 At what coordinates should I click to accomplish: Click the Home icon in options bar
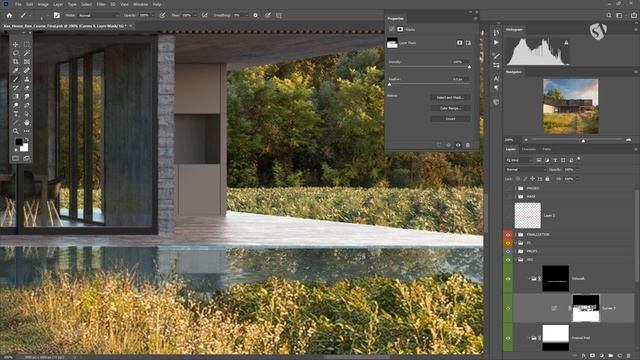pos(9,15)
